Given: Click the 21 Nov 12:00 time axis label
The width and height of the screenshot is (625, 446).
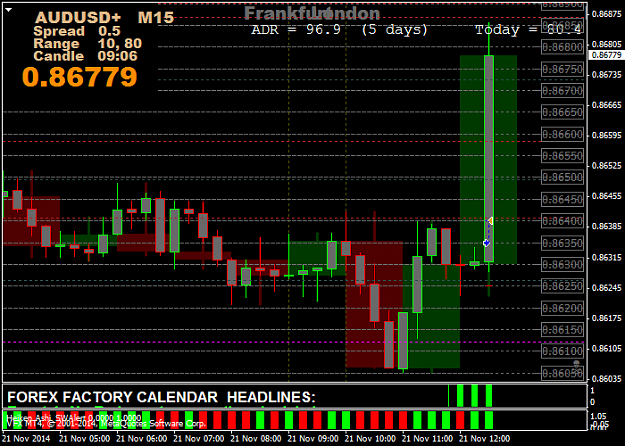Looking at the screenshot, I should [x=485, y=439].
